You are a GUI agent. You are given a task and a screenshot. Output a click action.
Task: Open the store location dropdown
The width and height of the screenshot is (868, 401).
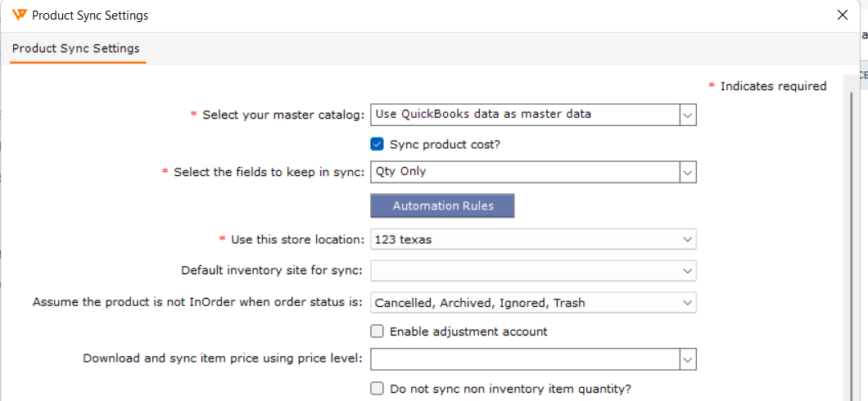tap(688, 240)
